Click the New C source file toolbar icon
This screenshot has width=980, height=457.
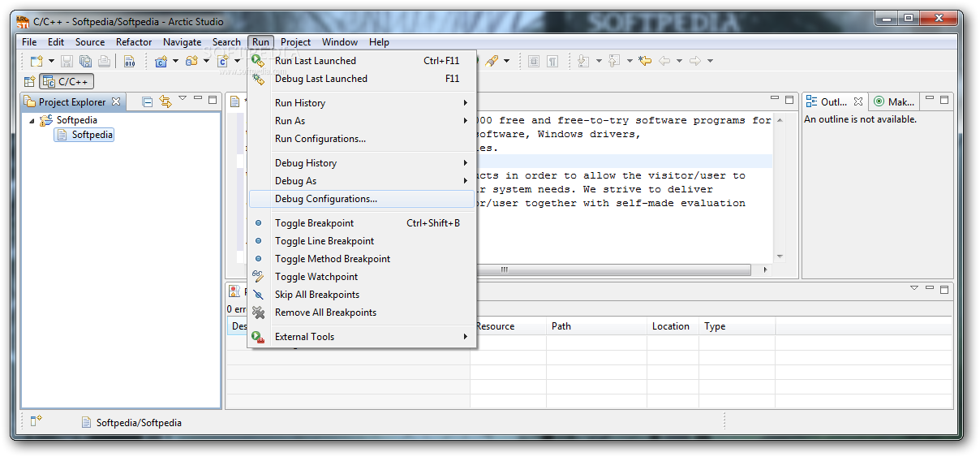click(222, 61)
